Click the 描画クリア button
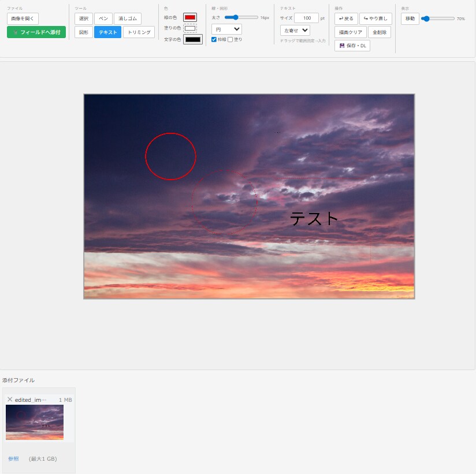This screenshot has height=474, width=476. pyautogui.click(x=351, y=32)
